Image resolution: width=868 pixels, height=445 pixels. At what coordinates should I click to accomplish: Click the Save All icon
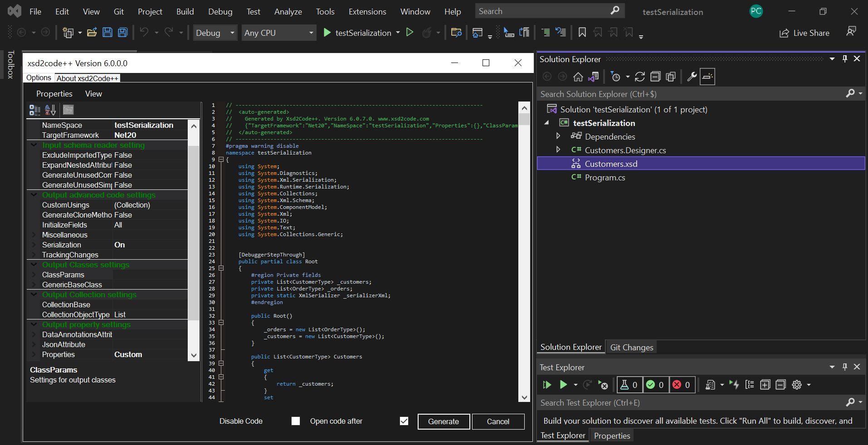(123, 33)
